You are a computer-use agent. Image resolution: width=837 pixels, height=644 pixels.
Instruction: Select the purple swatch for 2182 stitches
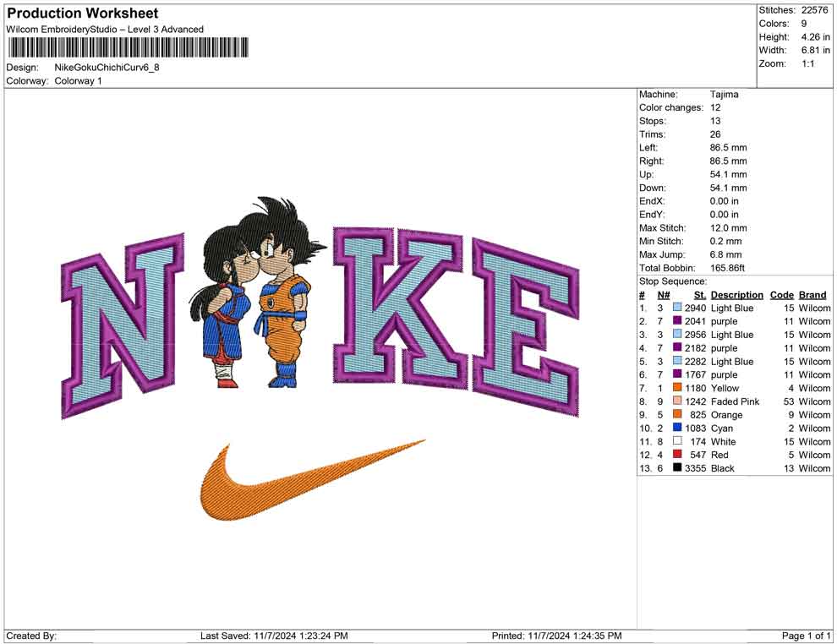point(677,347)
